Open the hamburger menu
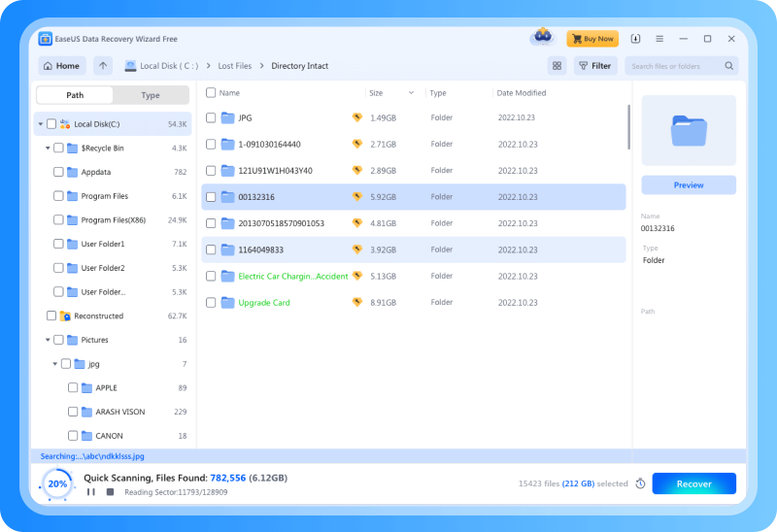The height and width of the screenshot is (532, 777). 659,39
